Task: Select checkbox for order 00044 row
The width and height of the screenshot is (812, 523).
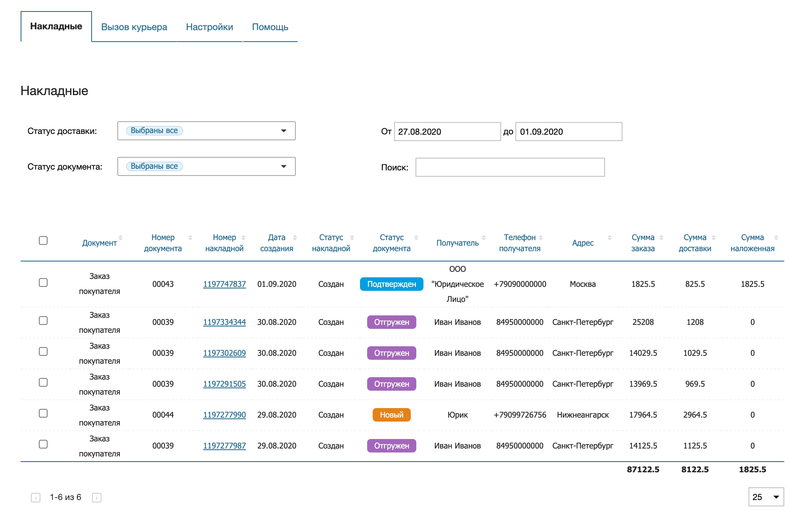Action: [x=43, y=413]
